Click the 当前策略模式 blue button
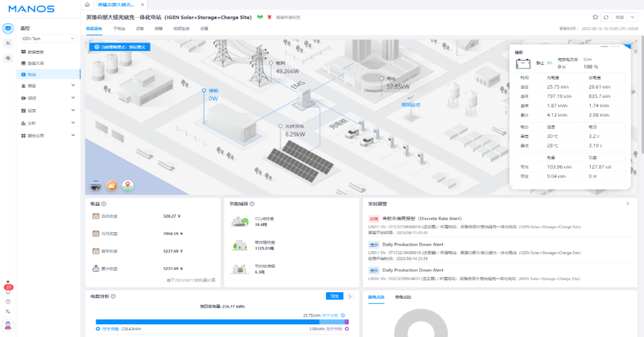 [120, 47]
